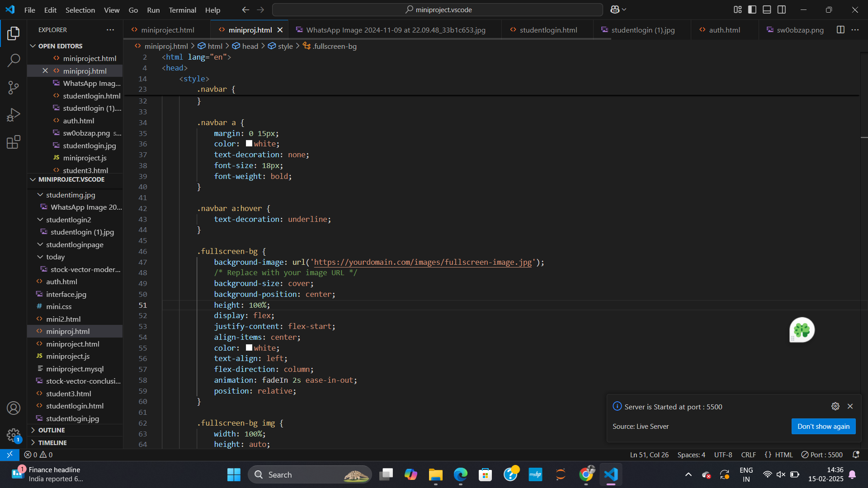
Task: Open the Terminal menu
Action: pyautogui.click(x=182, y=10)
